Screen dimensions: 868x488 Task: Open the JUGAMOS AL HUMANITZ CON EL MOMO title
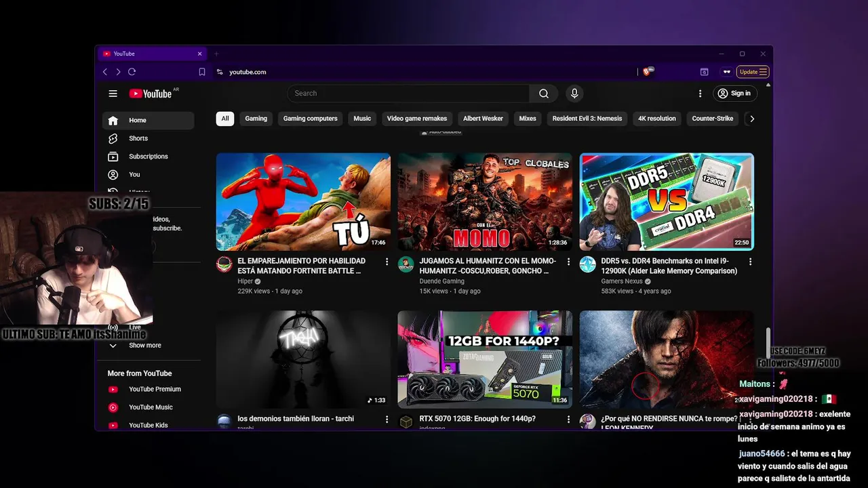[x=488, y=266]
